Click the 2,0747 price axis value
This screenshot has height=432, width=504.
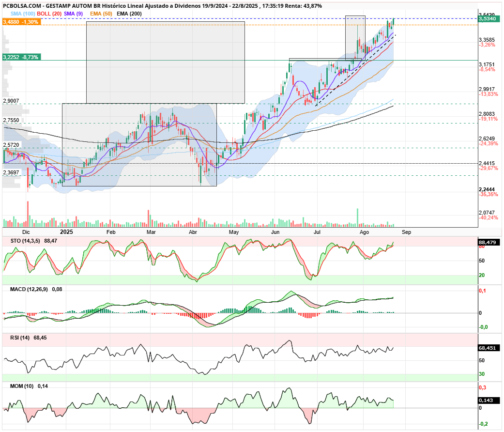pyautogui.click(x=487, y=213)
